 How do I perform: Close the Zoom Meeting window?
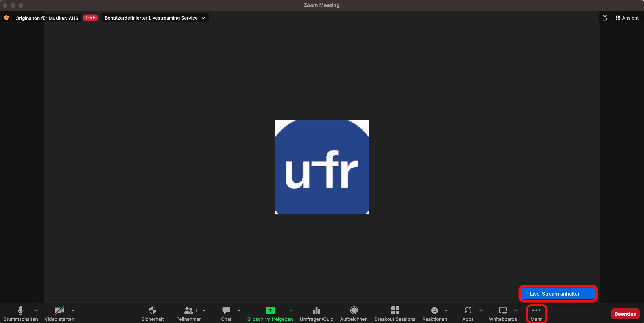click(5, 5)
